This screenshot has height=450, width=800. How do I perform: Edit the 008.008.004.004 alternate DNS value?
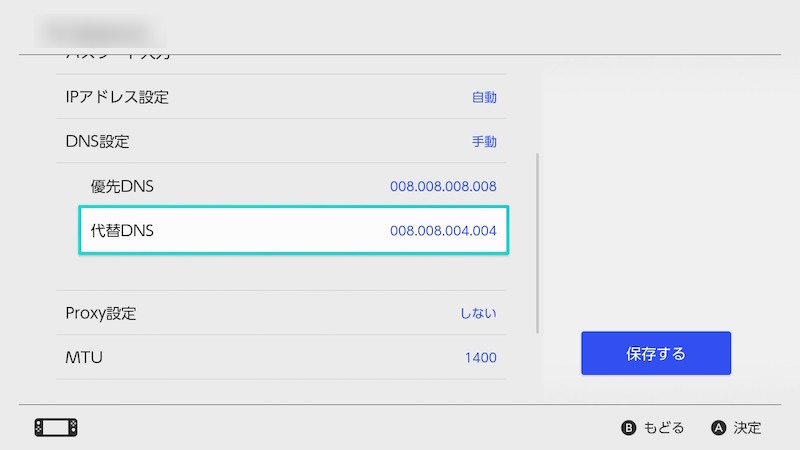click(x=443, y=231)
